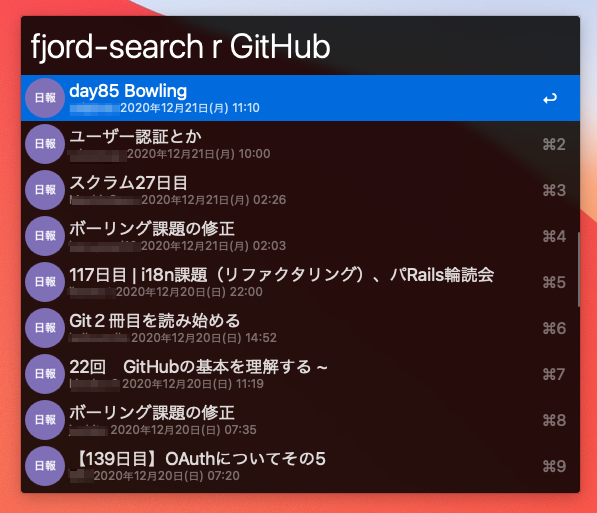Click the fjord-search r GitHub query field

300,46
